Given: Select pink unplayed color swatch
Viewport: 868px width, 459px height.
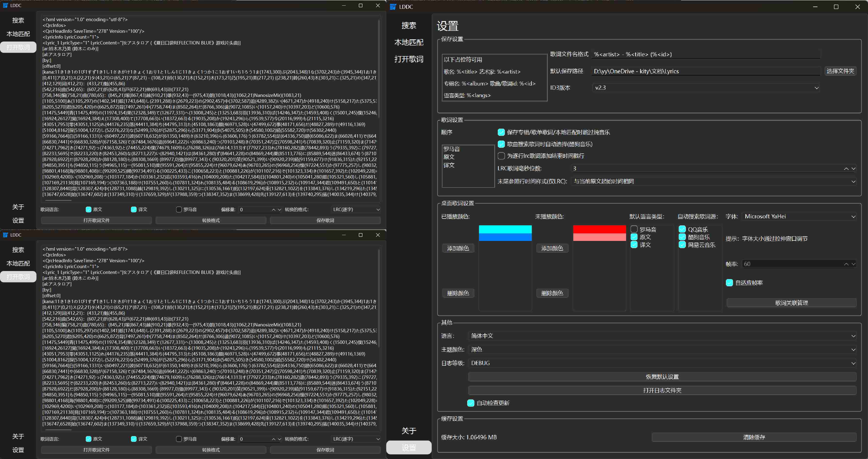Looking at the screenshot, I should point(599,237).
